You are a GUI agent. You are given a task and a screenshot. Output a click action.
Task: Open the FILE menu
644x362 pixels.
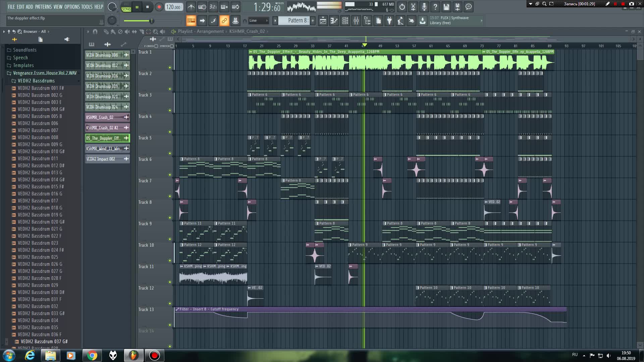11,7
